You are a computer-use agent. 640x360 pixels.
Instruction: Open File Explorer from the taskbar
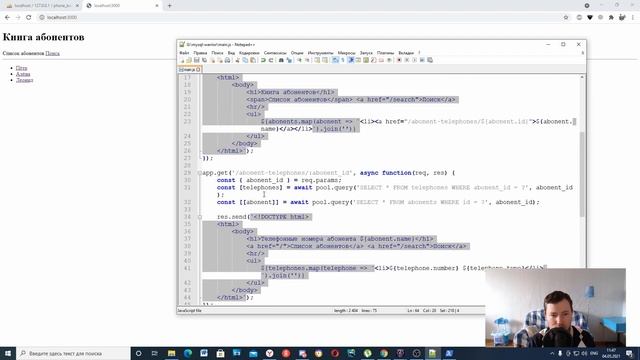(x=171, y=353)
